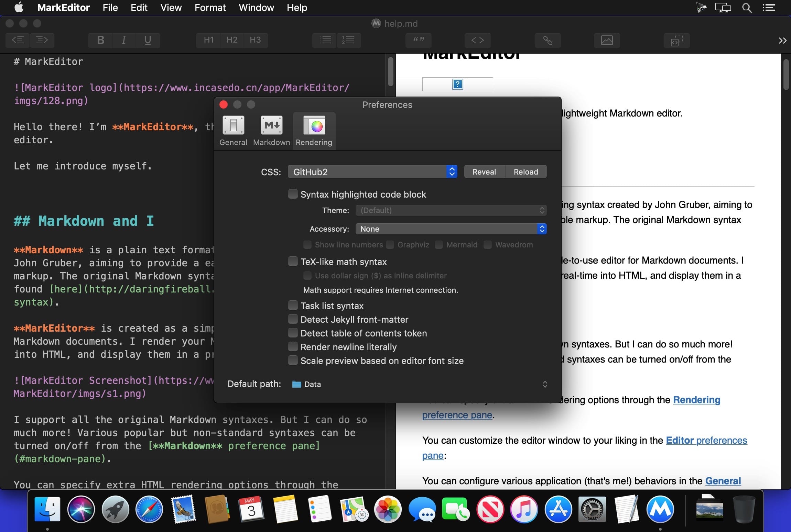Open the View menu
791x532 pixels.
point(171,8)
